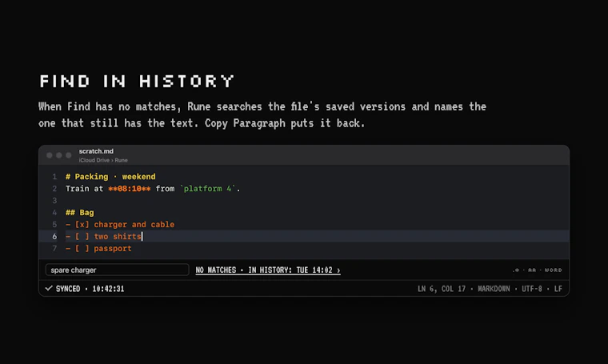
Task: Click the scratch.md file title
Action: [x=96, y=151]
